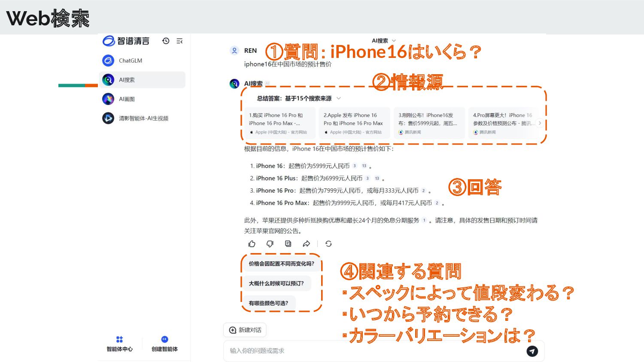Click citation 13 on iPhone 16 Plus line
This screenshot has width=644, height=362.
click(x=377, y=178)
